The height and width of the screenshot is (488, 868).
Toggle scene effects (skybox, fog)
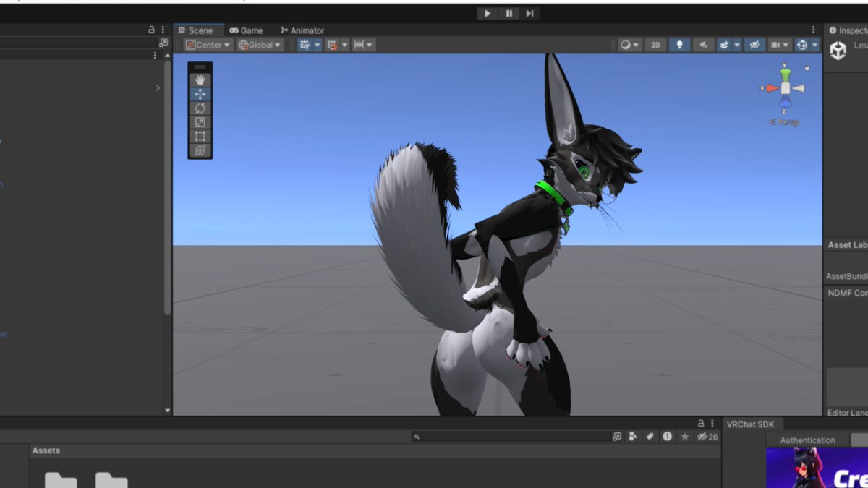coord(724,45)
